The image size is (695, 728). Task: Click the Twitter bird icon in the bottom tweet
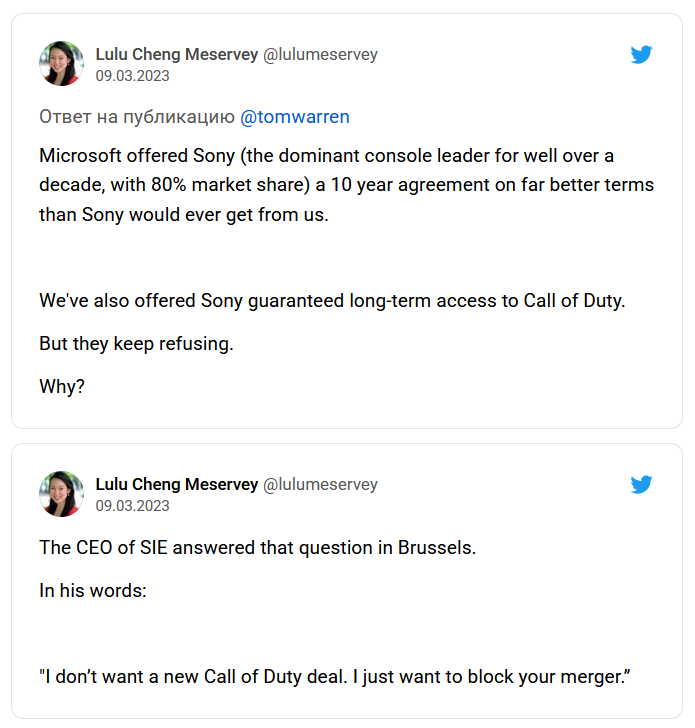(x=641, y=485)
